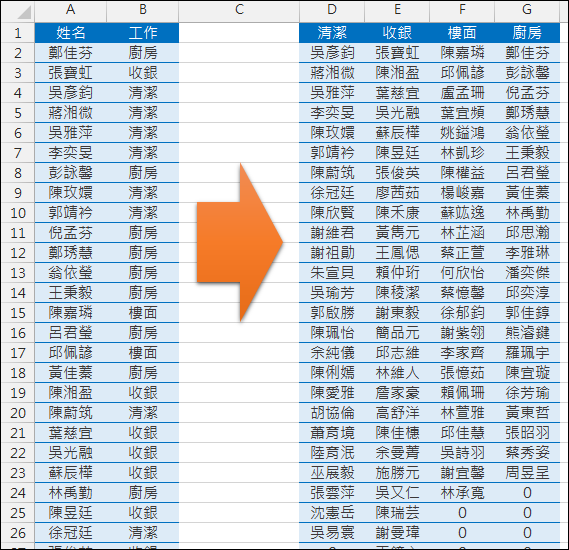Click the 廚房 header cell in column G
This screenshot has width=569, height=550.
tap(527, 33)
